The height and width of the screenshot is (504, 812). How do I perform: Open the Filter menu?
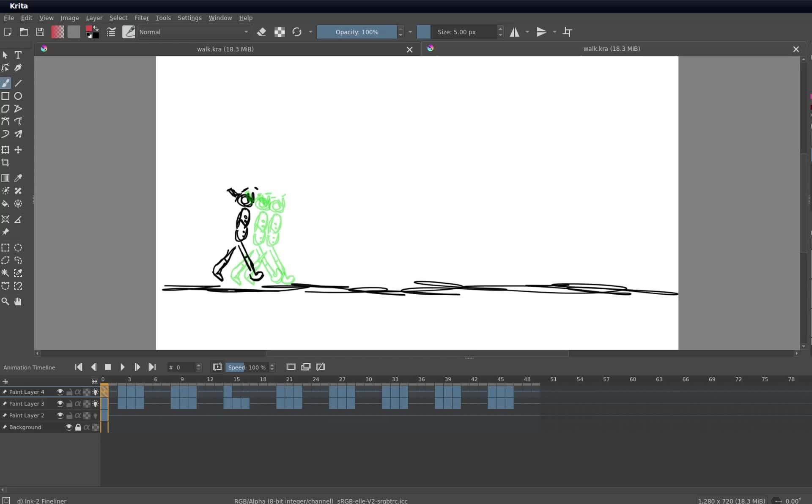(141, 18)
